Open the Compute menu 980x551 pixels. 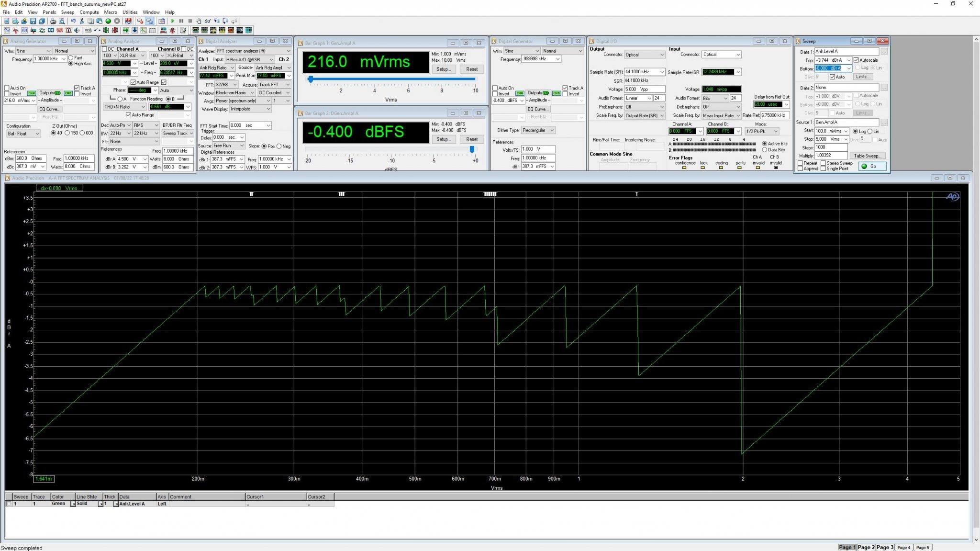89,12
